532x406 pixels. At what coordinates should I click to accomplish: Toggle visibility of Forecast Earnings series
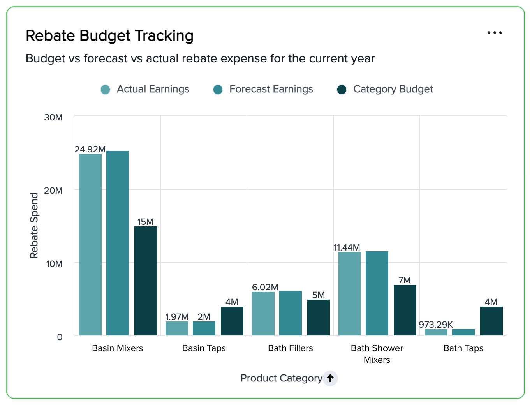point(218,89)
